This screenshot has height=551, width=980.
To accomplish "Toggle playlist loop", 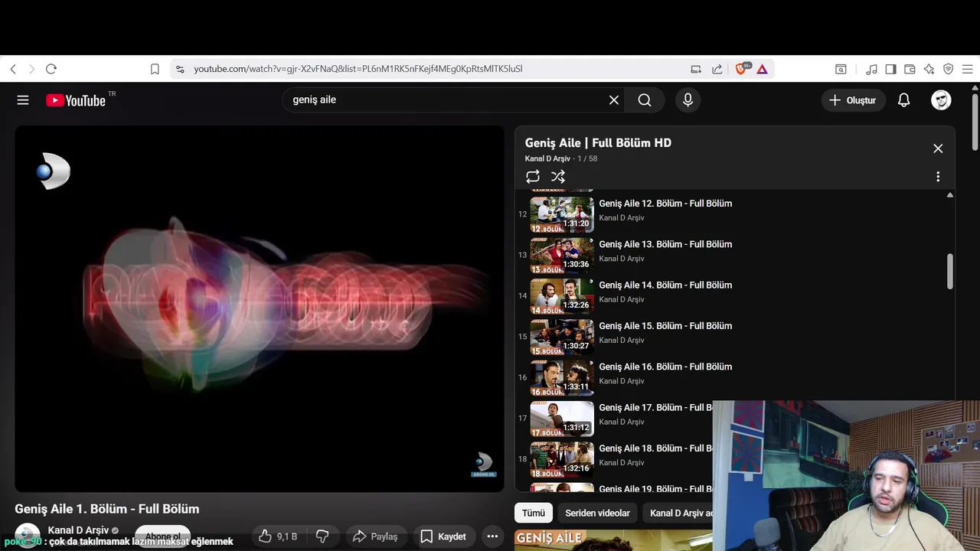I will point(533,177).
